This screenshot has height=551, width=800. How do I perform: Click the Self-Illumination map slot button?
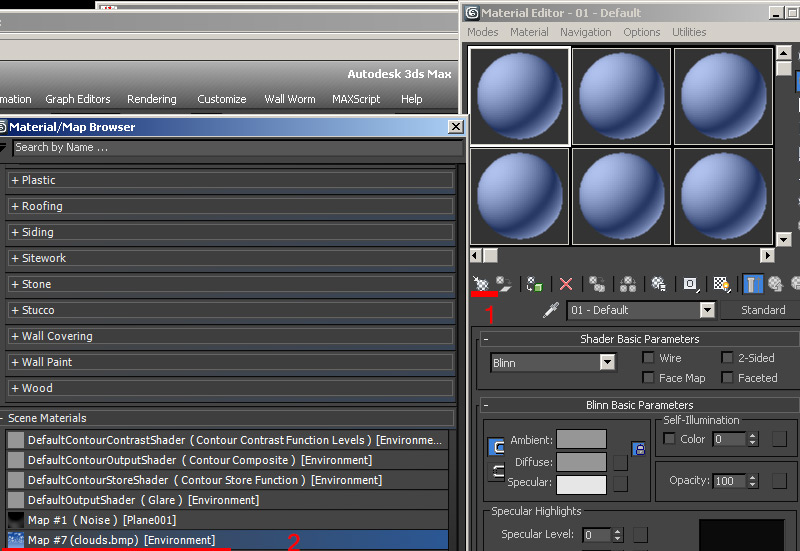pos(779,439)
